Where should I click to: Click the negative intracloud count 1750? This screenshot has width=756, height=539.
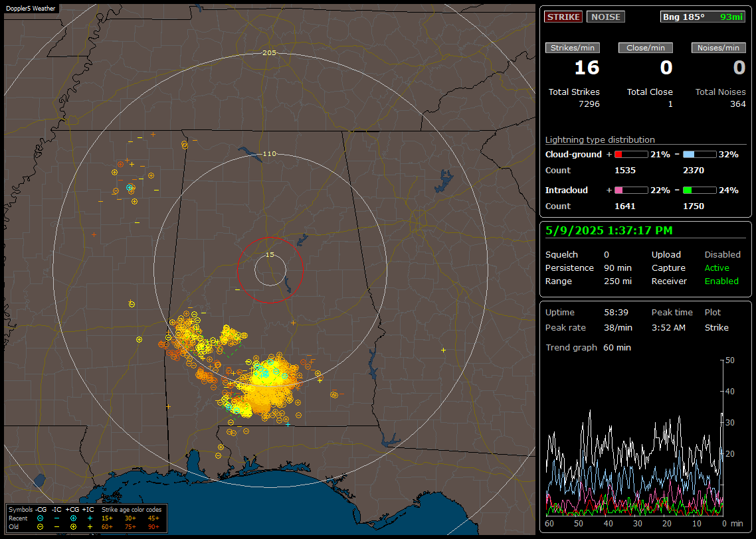[x=694, y=206]
